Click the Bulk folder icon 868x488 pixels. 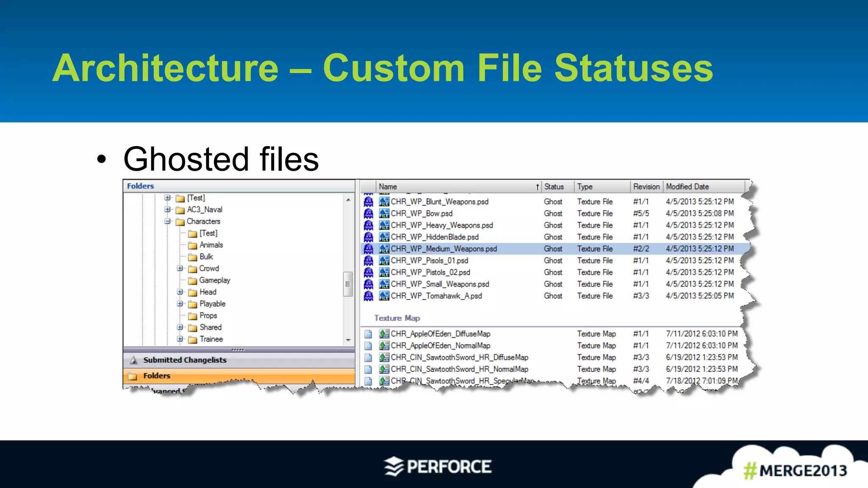click(193, 257)
